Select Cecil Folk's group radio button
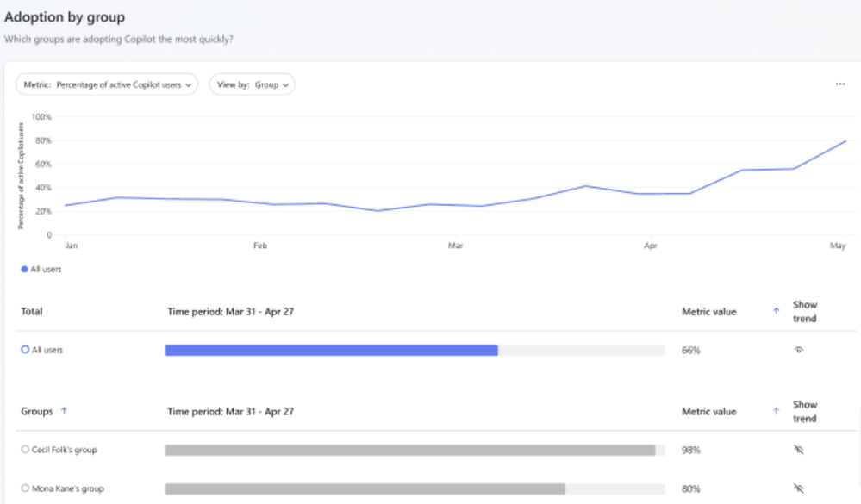Image resolution: width=861 pixels, height=504 pixels. pyautogui.click(x=25, y=450)
